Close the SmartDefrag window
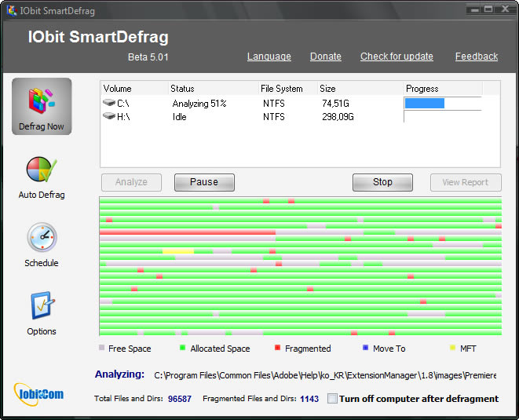The height and width of the screenshot is (420, 519). 505,9
